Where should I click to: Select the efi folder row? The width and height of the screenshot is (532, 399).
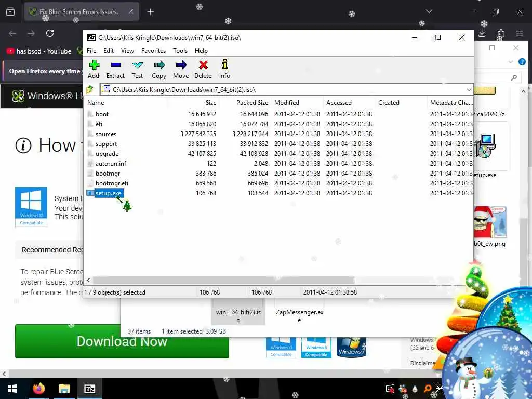[x=278, y=124]
